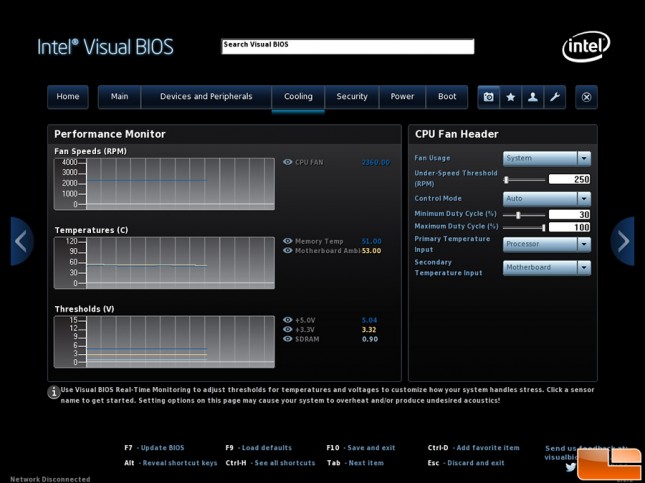
Task: Click the 2360.00 CPU fan value
Action: tap(376, 162)
